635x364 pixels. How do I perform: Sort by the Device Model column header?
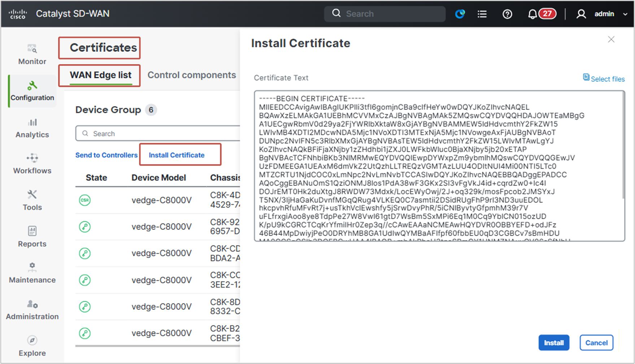coord(159,177)
